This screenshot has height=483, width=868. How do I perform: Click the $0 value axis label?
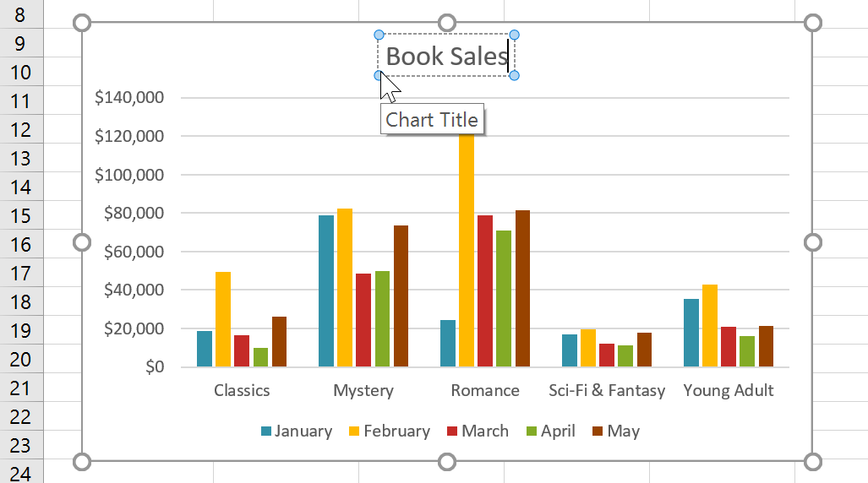click(153, 367)
